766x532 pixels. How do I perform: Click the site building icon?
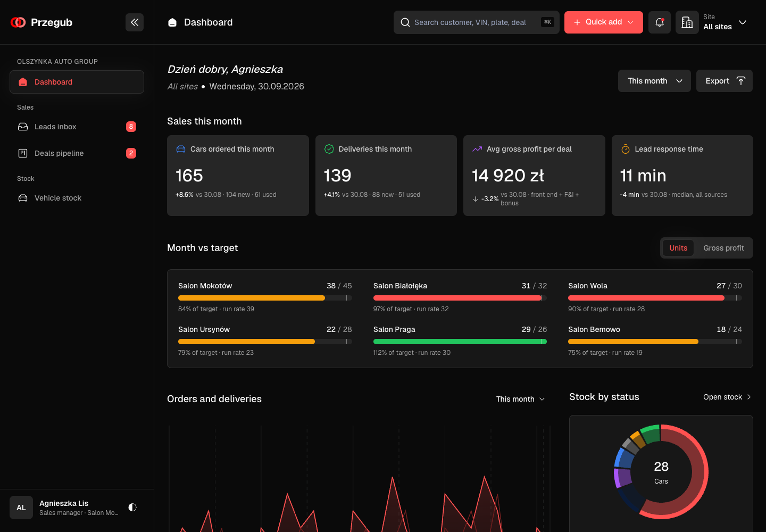[687, 22]
